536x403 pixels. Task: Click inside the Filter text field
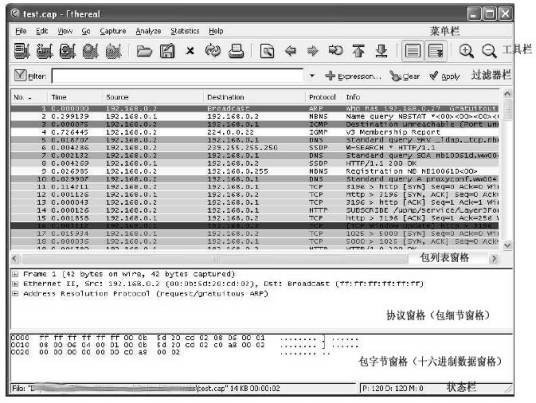click(177, 76)
